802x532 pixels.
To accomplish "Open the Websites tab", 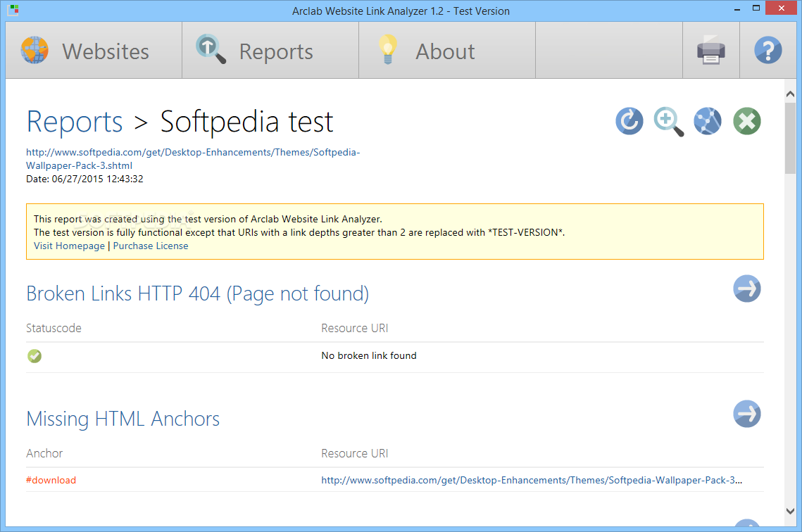I will pyautogui.click(x=94, y=50).
